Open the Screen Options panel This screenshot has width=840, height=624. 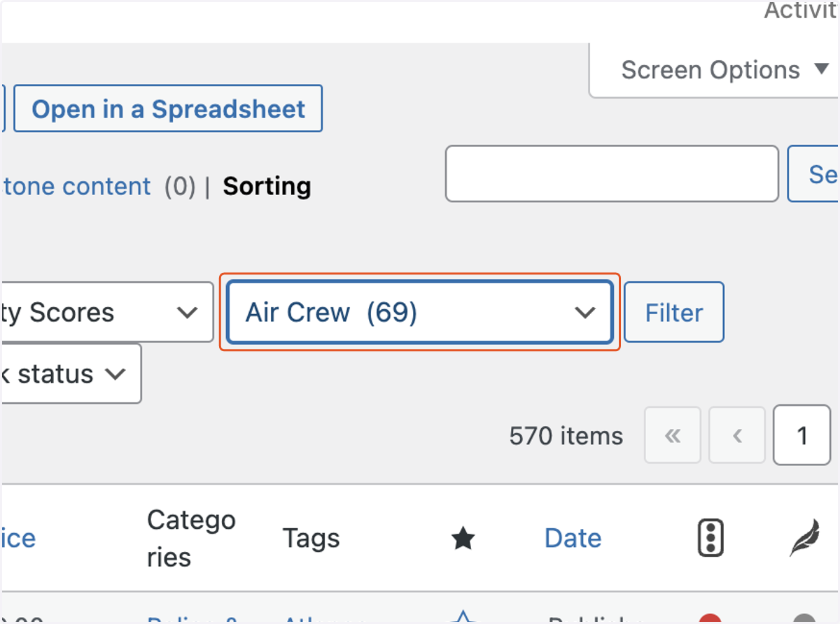(x=714, y=70)
